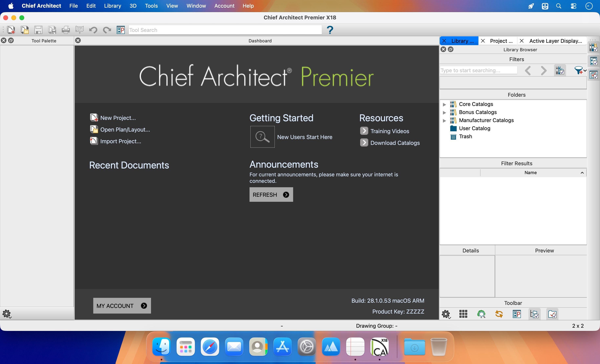Click the Spotlight search icon in menu bar
The height and width of the screenshot is (364, 600).
[559, 6]
